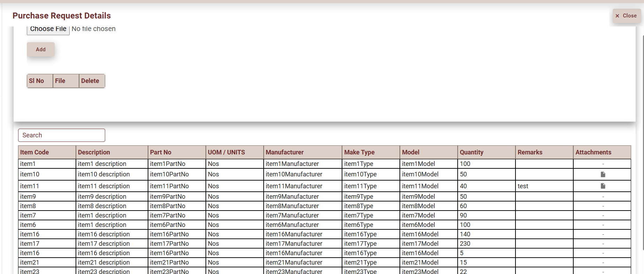This screenshot has width=644, height=274.
Task: Sort by Manufacturer column header
Action: pos(285,152)
